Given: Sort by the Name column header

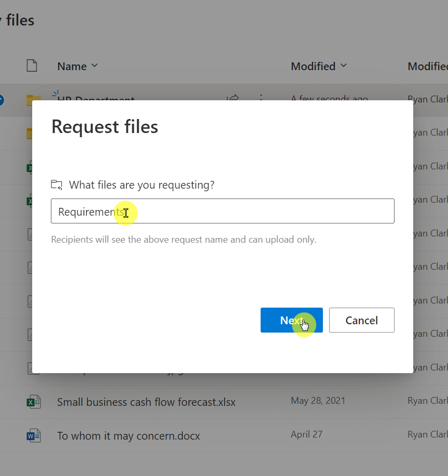Looking at the screenshot, I should [x=77, y=66].
